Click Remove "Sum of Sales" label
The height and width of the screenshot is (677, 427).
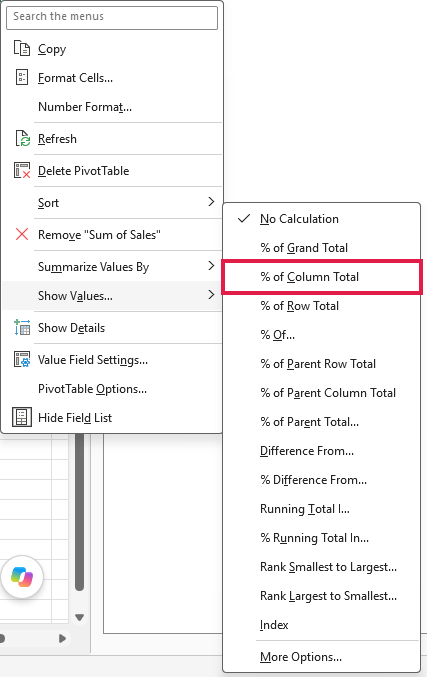[99, 235]
